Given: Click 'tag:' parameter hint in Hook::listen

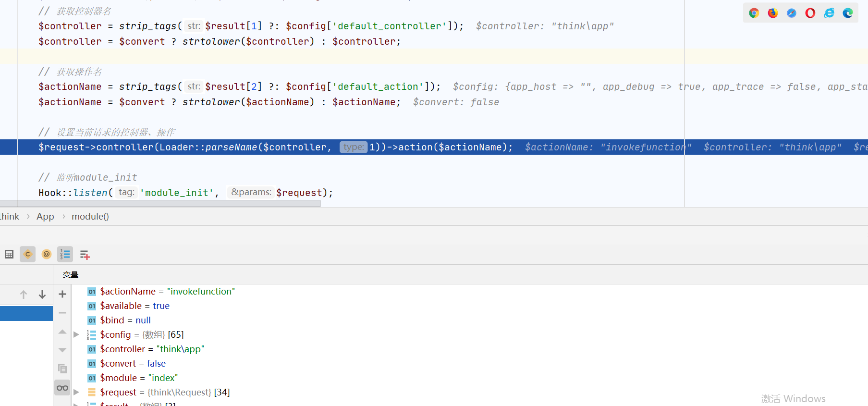Looking at the screenshot, I should [126, 192].
